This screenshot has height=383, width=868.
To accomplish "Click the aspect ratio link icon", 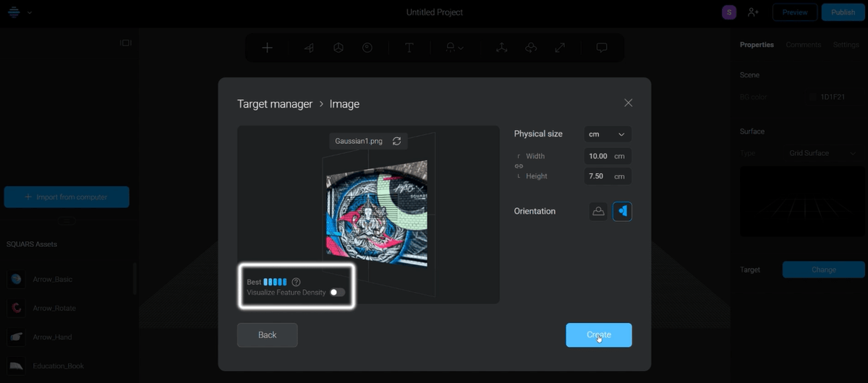I will [x=519, y=166].
